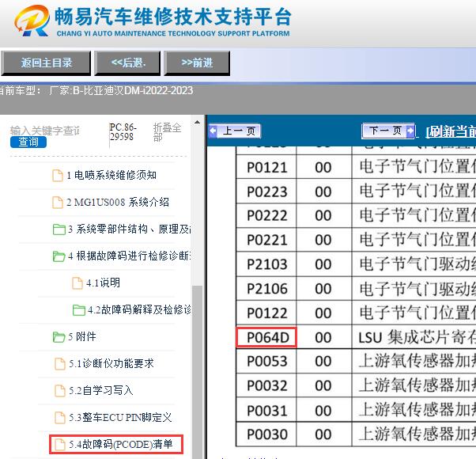The height and width of the screenshot is (459, 476).
Task: Click page icon beside 电喷系统维修须知
Action: click(58, 176)
